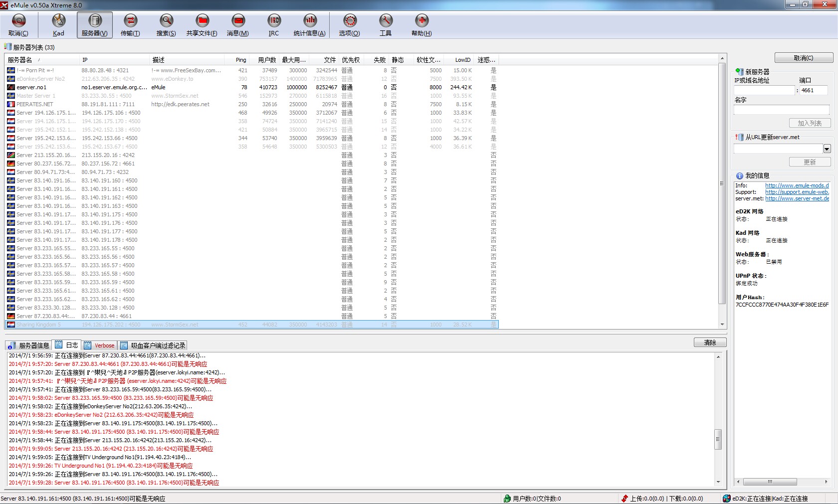
Task: Select the PEERATES.NET server row
Action: point(252,104)
